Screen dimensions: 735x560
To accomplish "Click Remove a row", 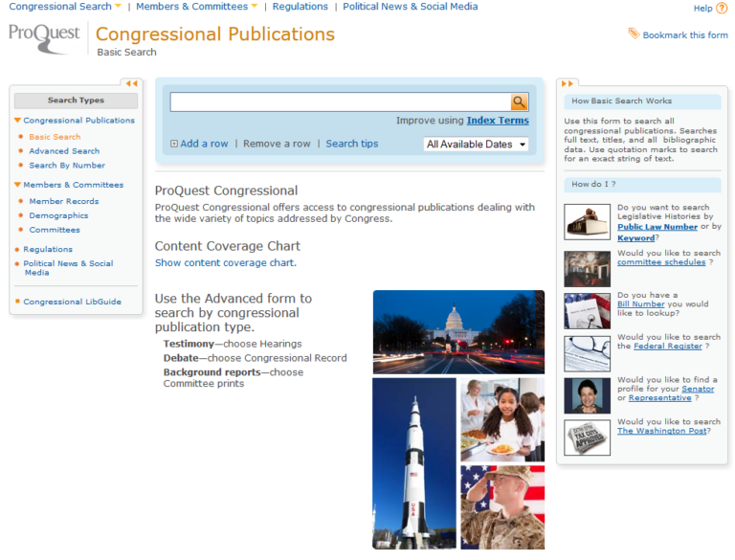I will pyautogui.click(x=277, y=144).
